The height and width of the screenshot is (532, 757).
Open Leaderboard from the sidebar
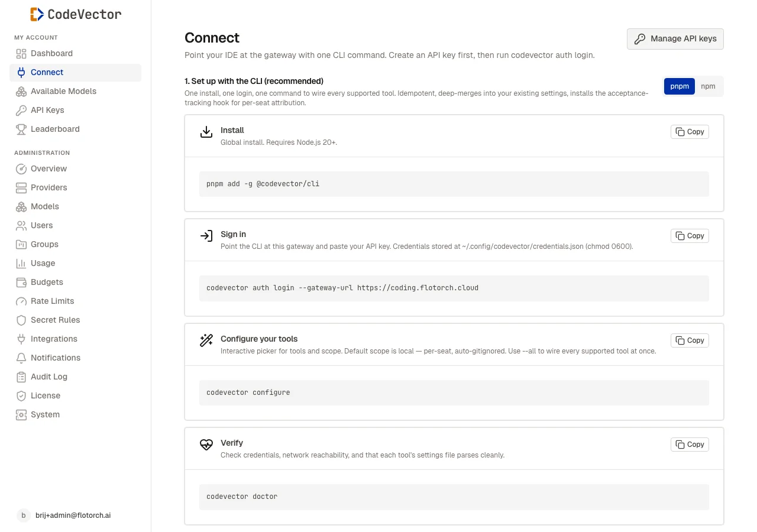click(x=76, y=129)
